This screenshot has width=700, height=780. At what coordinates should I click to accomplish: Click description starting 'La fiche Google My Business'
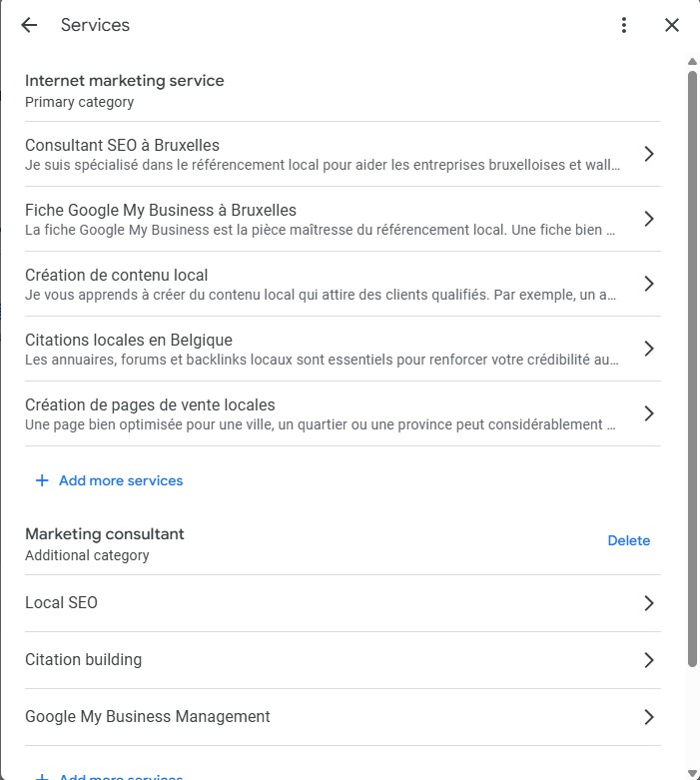click(x=320, y=230)
